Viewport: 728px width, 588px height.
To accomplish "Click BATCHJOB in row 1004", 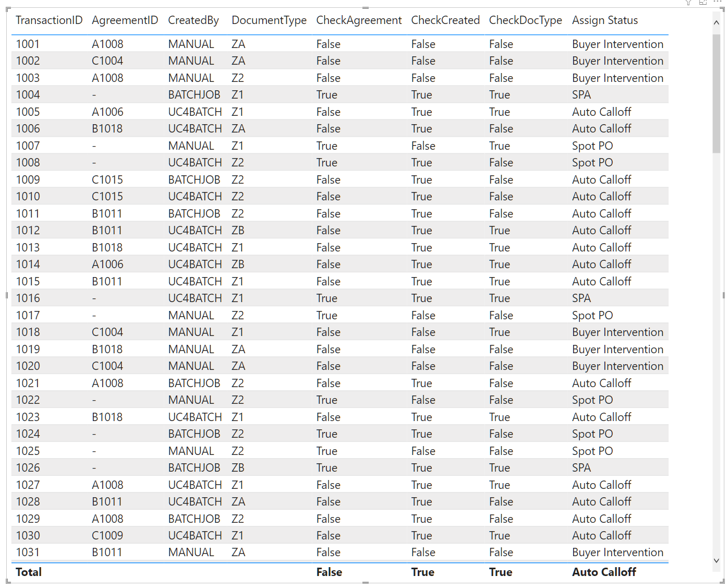I will pos(194,95).
